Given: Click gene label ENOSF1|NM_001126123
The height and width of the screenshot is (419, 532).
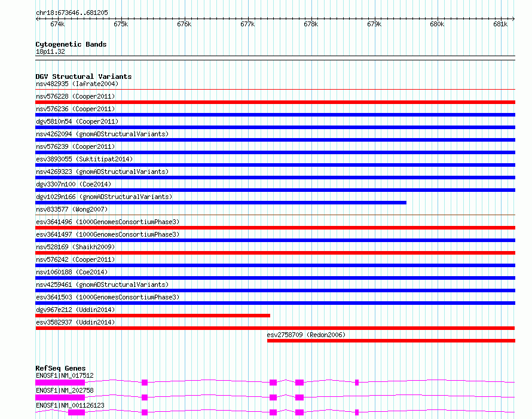Looking at the screenshot, I should [x=70, y=405].
